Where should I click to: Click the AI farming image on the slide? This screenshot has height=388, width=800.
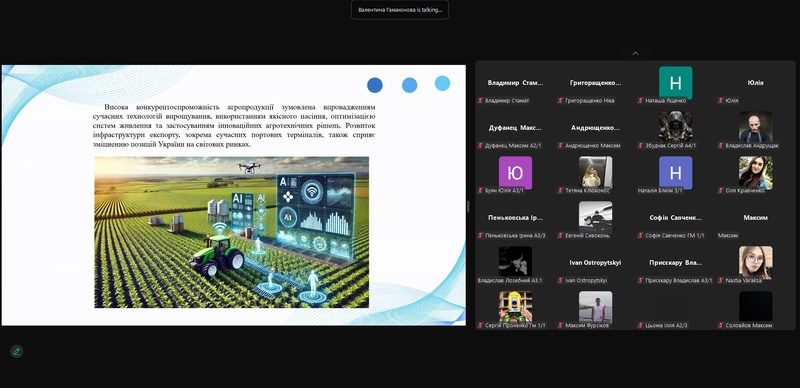pos(232,232)
